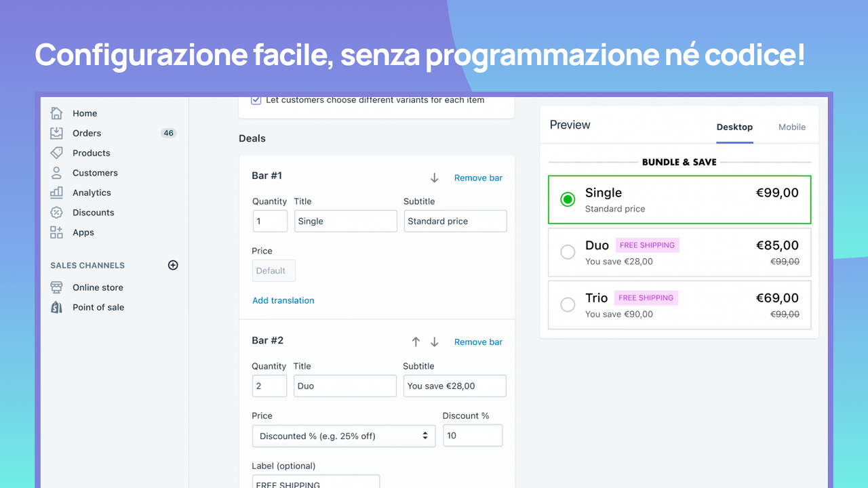Switch preview to Desktop tab
Image resolution: width=868 pixels, height=488 pixels.
tap(734, 127)
